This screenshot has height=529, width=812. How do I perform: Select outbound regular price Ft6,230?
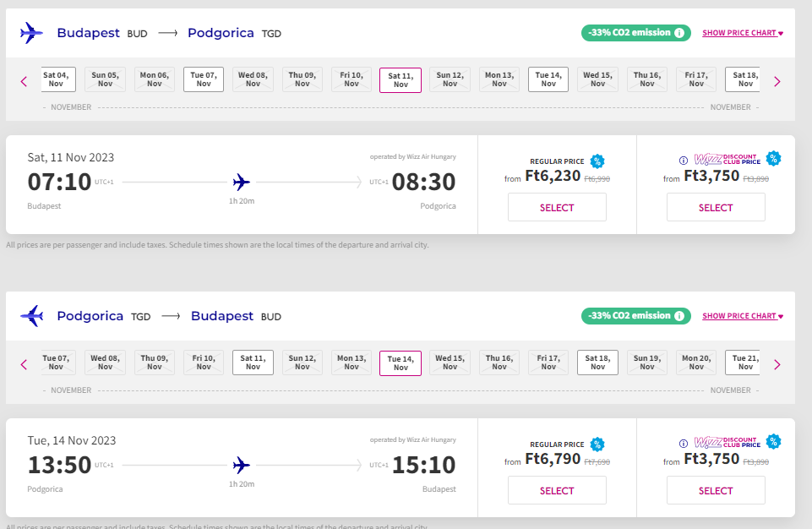(x=557, y=207)
